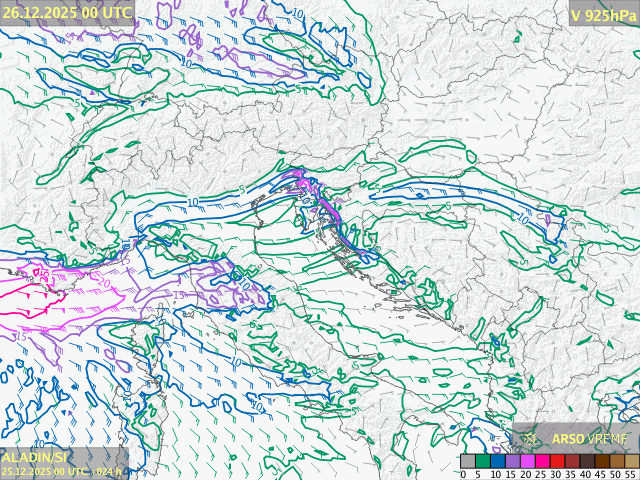The width and height of the screenshot is (640, 480).
Task: Click the V 925hPa level label
Action: pyautogui.click(x=602, y=14)
